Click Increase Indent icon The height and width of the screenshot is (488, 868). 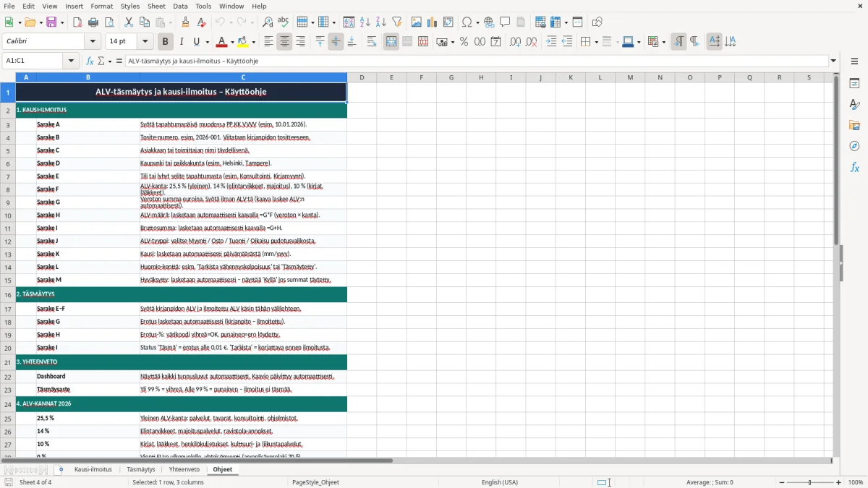(x=551, y=42)
